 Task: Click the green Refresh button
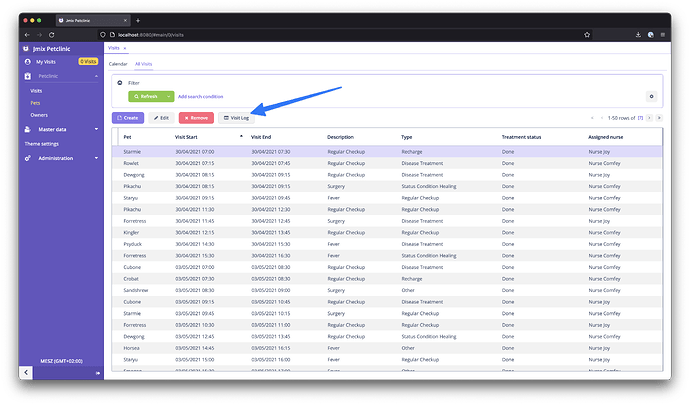[146, 96]
